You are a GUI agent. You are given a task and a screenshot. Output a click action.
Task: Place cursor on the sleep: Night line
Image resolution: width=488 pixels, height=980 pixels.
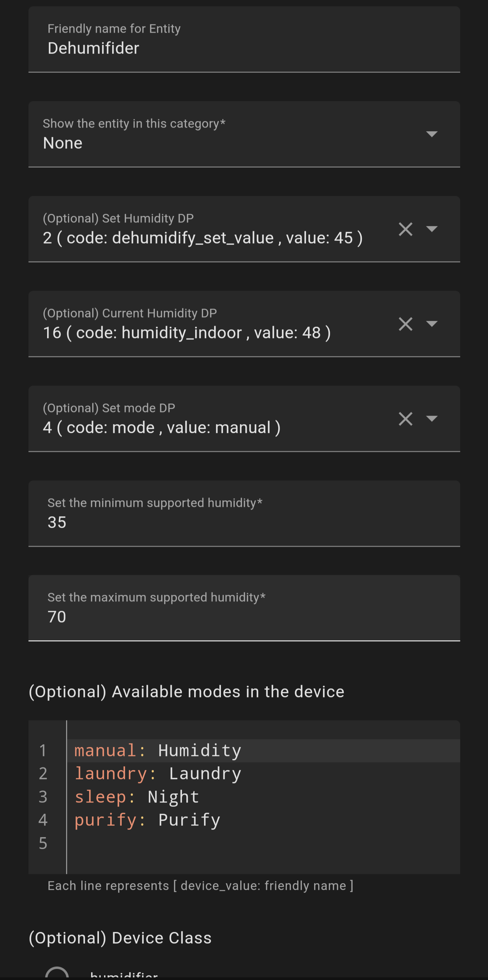click(137, 797)
